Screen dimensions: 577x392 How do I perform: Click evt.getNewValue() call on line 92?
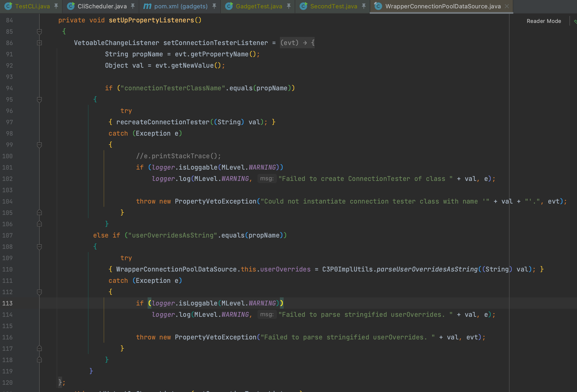coord(188,66)
